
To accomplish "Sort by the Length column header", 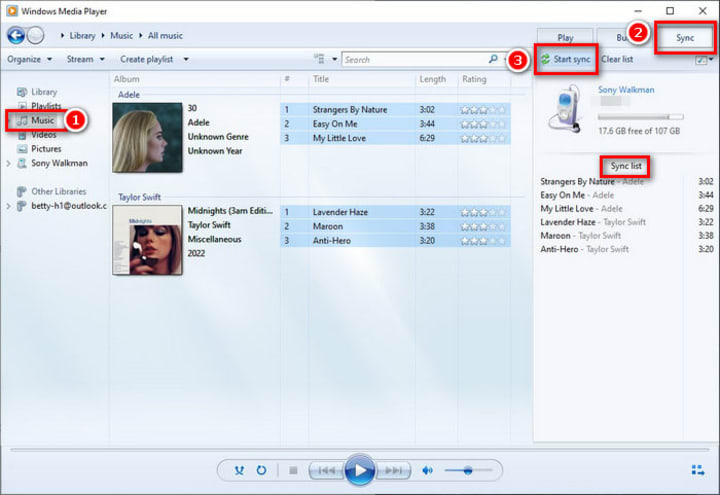I will (x=433, y=79).
